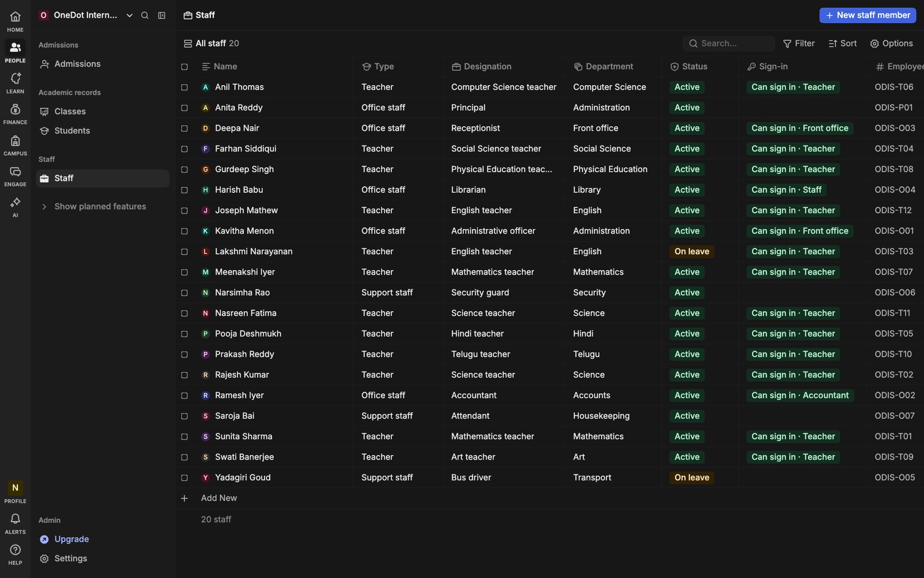Open the AI assistant icon
The width and height of the screenshot is (924, 578).
point(15,207)
